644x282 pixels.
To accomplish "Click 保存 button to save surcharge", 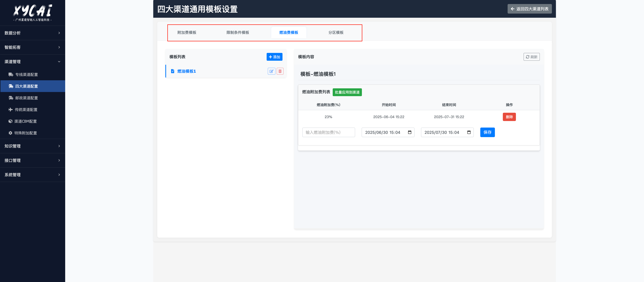I will pos(487,132).
